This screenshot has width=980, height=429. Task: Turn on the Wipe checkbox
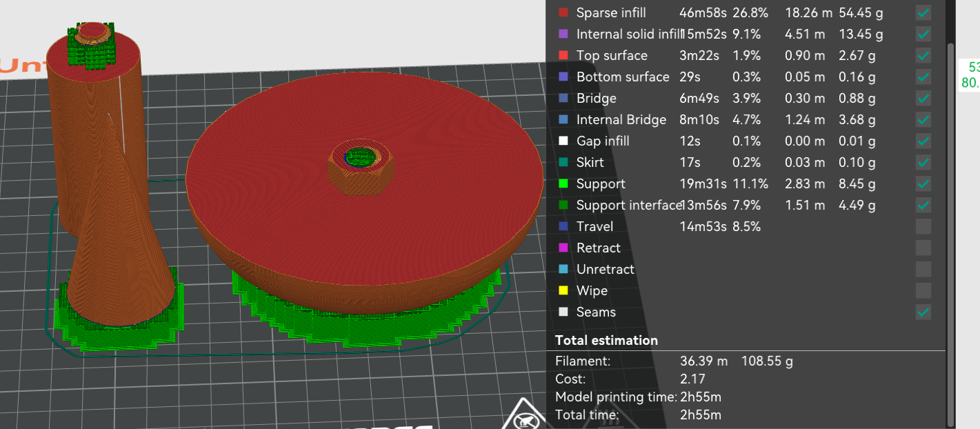coord(923,290)
